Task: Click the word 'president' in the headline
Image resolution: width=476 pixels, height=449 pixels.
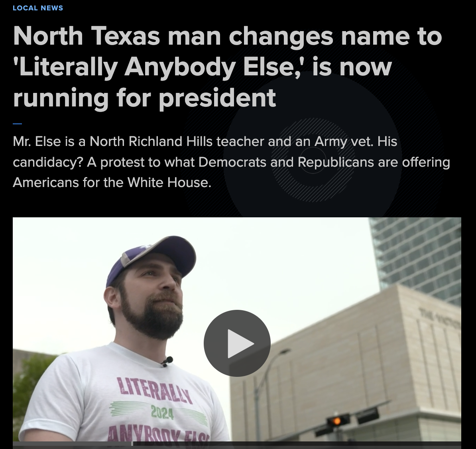Action: click(x=217, y=98)
